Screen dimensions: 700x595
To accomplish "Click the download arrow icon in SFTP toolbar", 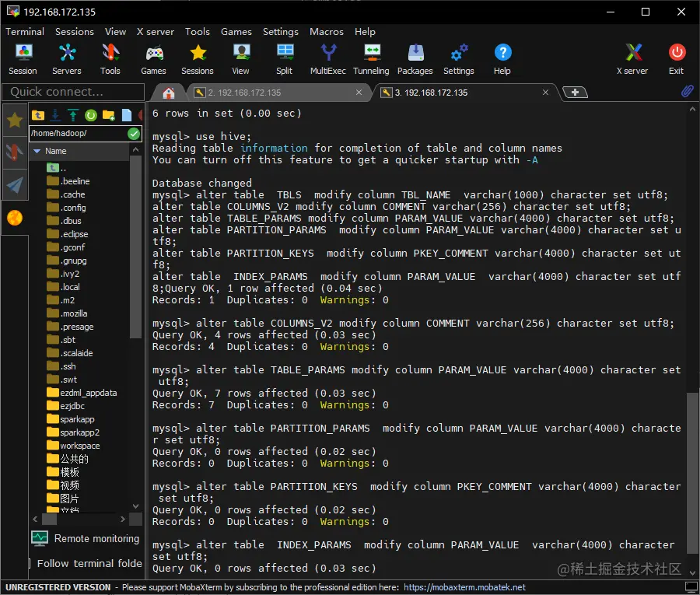I will [55, 116].
